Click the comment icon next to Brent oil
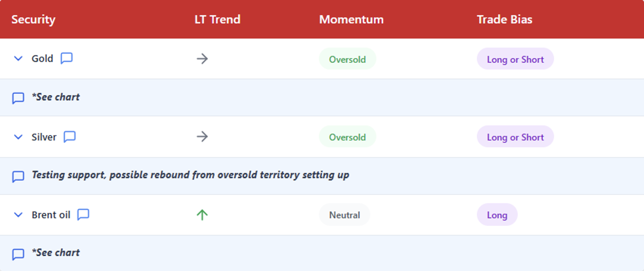644x271 pixels. 83,215
